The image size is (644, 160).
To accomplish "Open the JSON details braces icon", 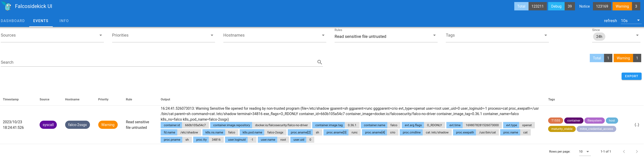I will [636, 125].
